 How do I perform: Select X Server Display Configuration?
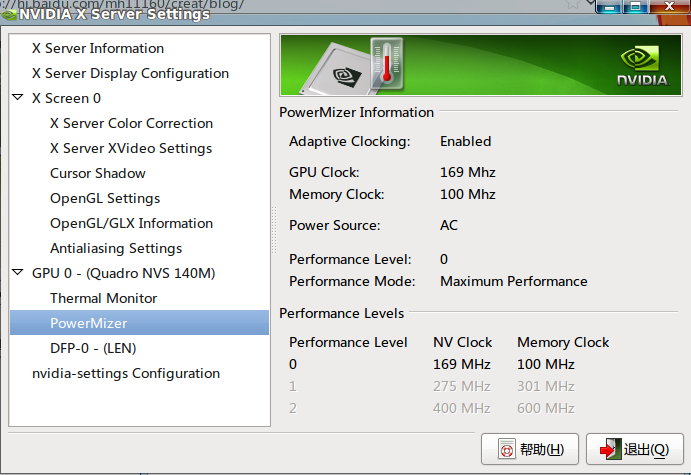click(x=130, y=73)
